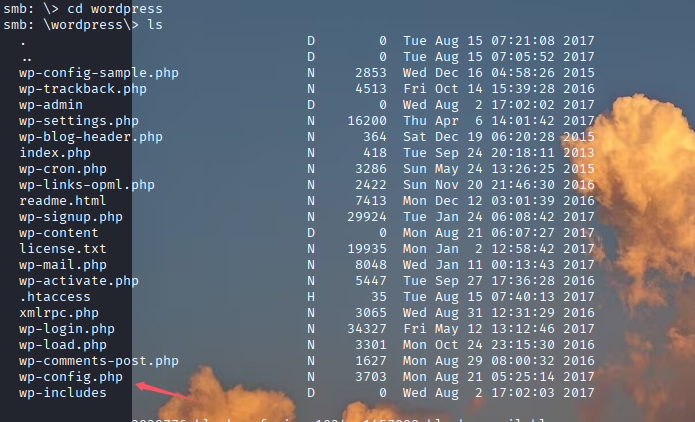Click the wp-config.php filename

coord(70,377)
